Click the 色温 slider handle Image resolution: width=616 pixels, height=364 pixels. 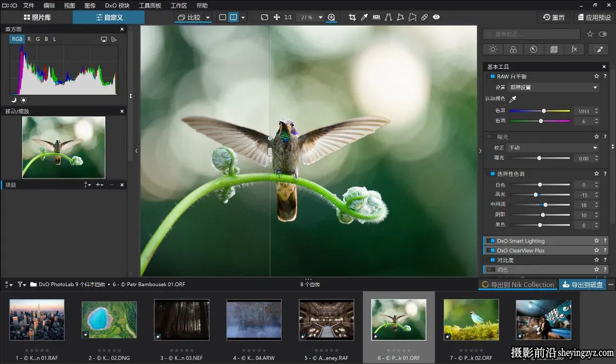pyautogui.click(x=544, y=111)
